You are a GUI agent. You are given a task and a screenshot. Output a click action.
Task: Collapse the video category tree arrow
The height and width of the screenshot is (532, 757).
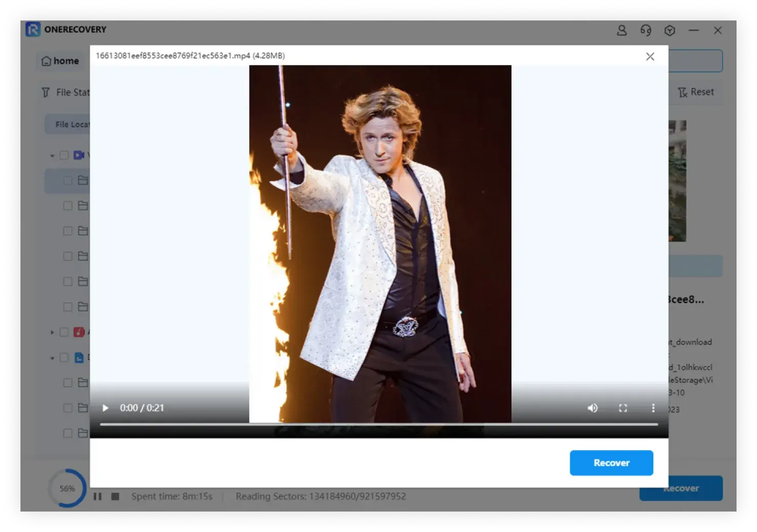point(52,156)
